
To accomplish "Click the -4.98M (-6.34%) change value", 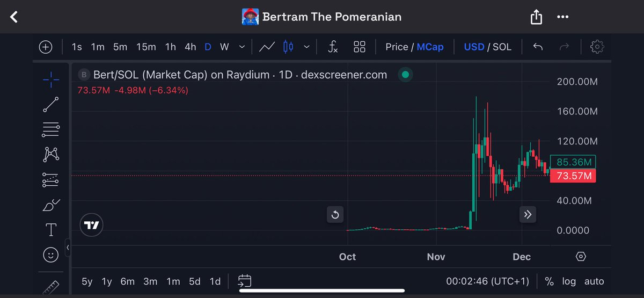I will click(151, 90).
